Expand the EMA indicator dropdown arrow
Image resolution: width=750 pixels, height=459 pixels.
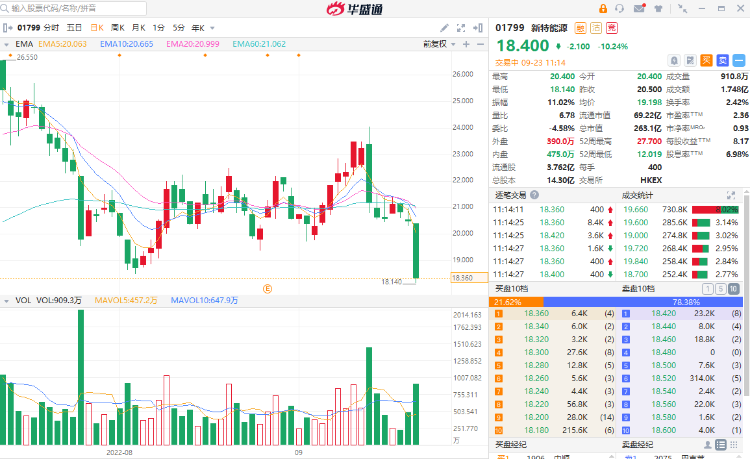pos(8,44)
